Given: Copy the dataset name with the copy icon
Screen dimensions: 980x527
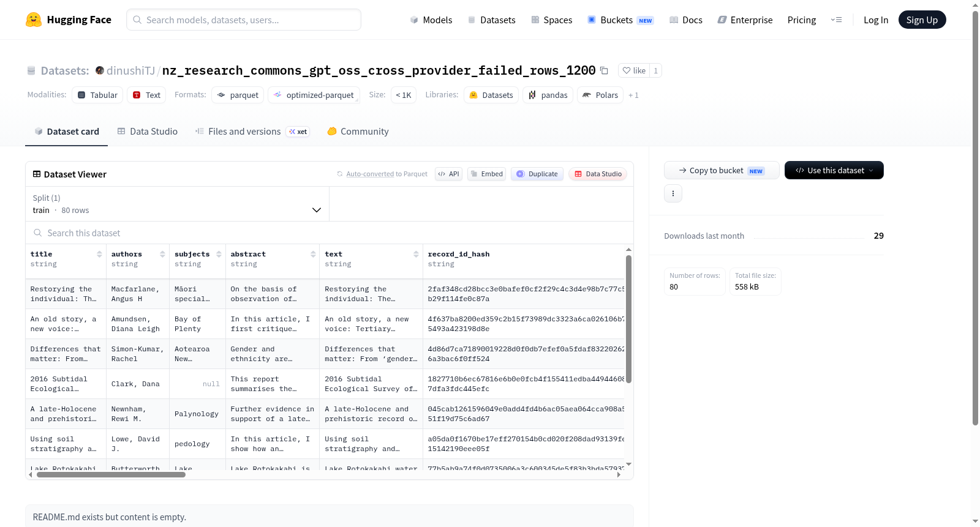Looking at the screenshot, I should [x=604, y=70].
